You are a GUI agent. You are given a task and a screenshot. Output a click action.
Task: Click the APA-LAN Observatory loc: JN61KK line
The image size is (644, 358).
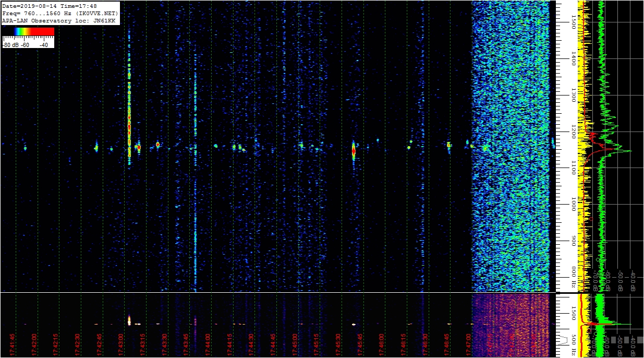tap(59, 20)
